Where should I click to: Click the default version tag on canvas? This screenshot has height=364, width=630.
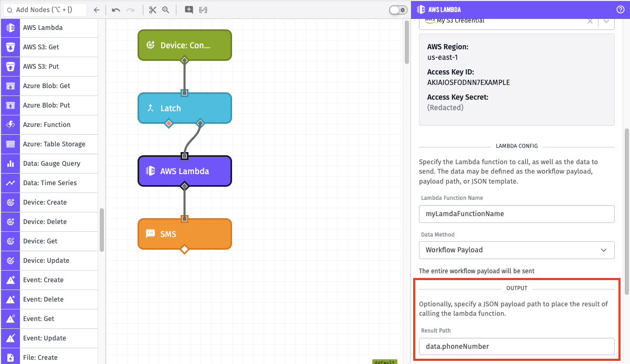tap(384, 361)
